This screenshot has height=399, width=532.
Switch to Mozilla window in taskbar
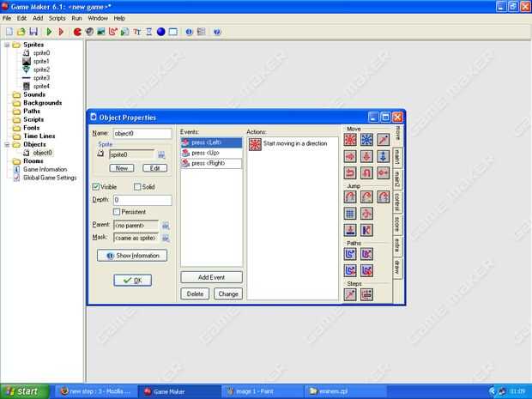tap(96, 391)
